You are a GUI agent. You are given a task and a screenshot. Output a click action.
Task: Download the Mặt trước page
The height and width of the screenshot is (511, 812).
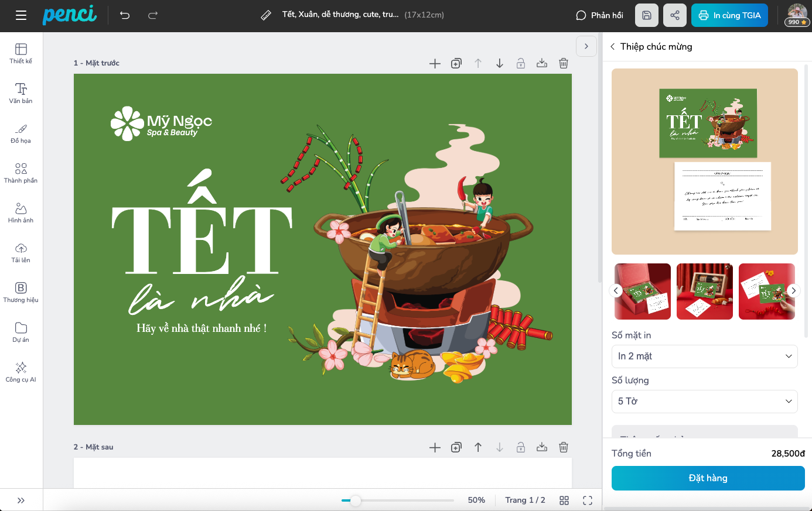coord(542,63)
